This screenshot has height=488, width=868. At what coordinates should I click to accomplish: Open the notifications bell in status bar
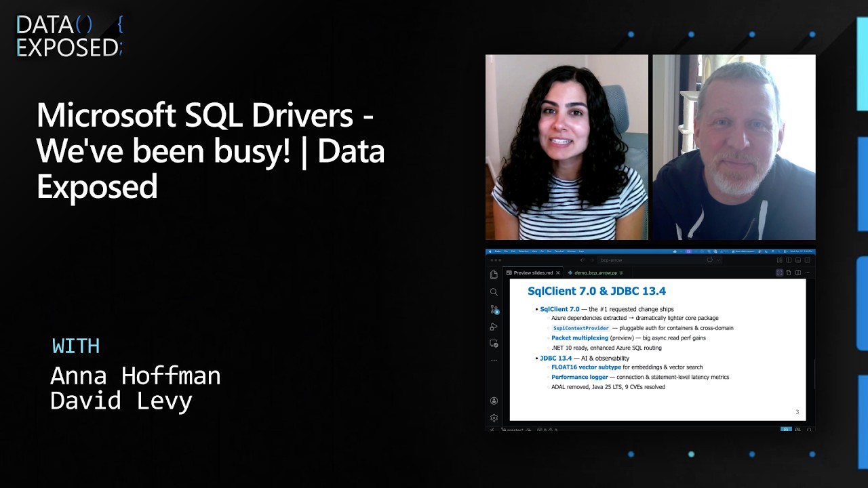point(810,430)
